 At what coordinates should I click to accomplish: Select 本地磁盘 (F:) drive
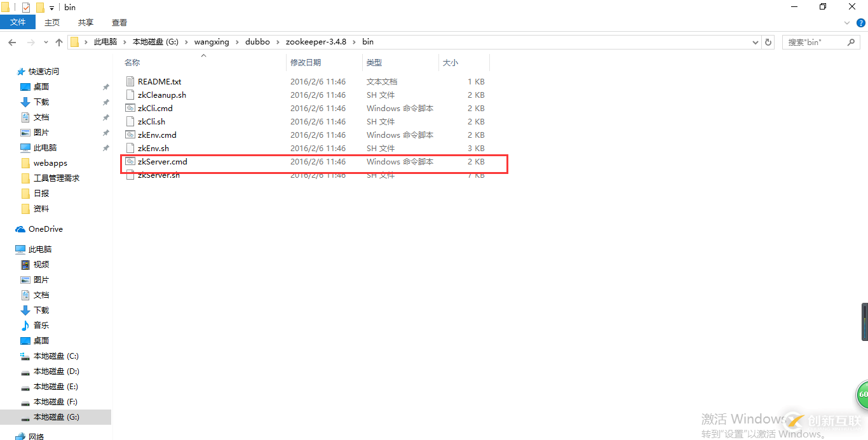pyautogui.click(x=56, y=402)
